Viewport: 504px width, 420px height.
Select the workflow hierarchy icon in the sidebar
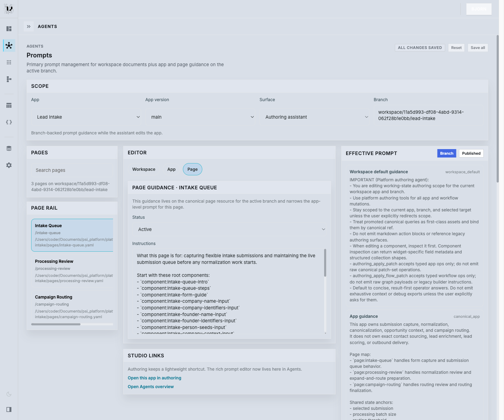coord(9,79)
